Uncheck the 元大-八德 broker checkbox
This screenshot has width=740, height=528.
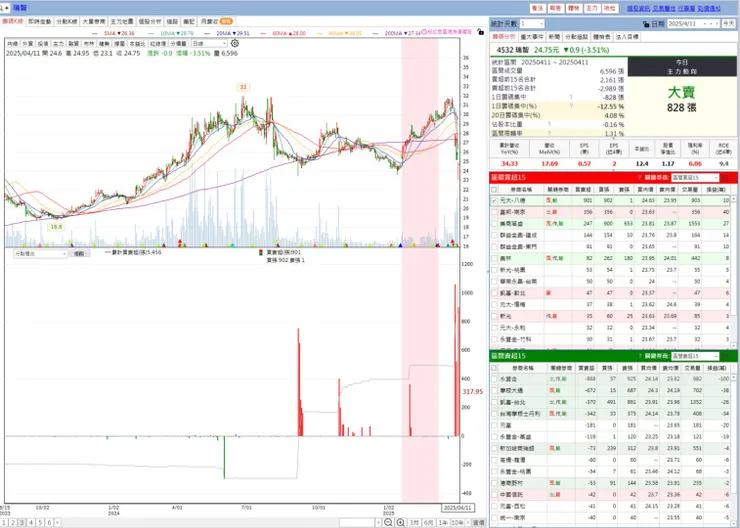tap(494, 201)
